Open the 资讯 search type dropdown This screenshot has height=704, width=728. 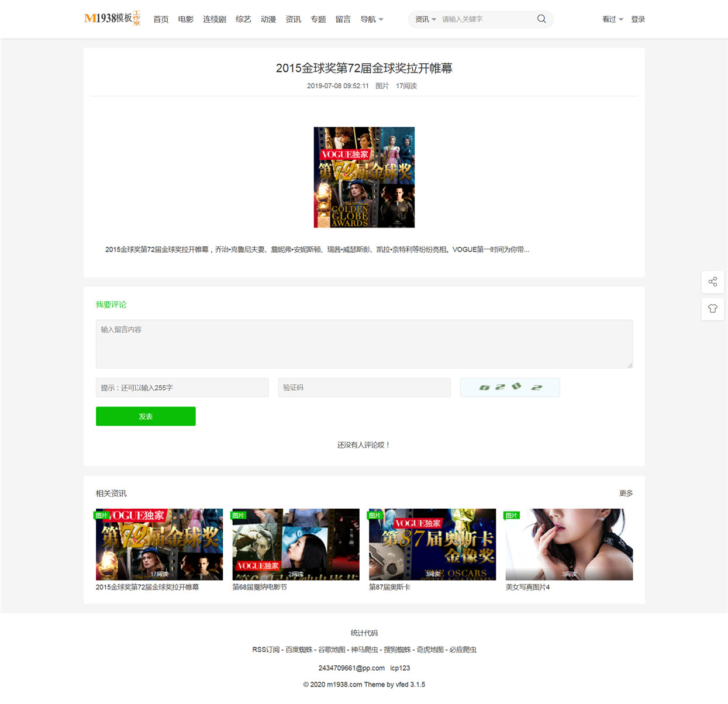pyautogui.click(x=426, y=19)
